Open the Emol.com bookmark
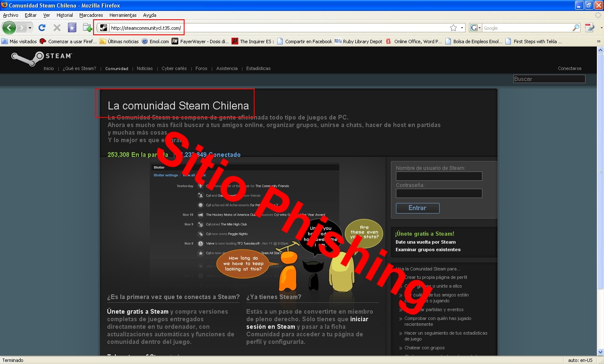 pyautogui.click(x=155, y=42)
